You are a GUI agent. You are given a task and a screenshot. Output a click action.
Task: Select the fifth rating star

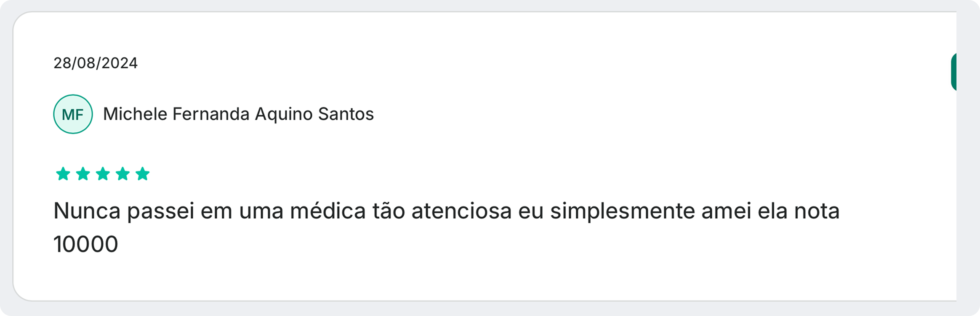(x=143, y=174)
